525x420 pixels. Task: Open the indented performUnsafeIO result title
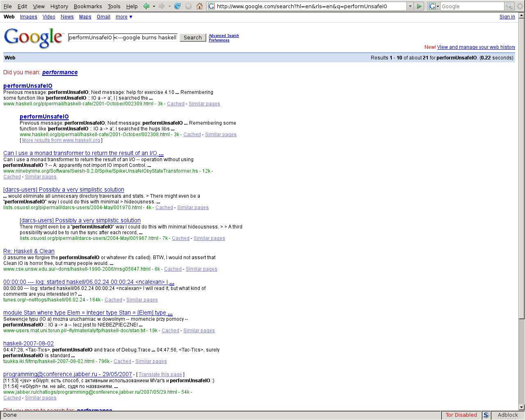pos(44,116)
